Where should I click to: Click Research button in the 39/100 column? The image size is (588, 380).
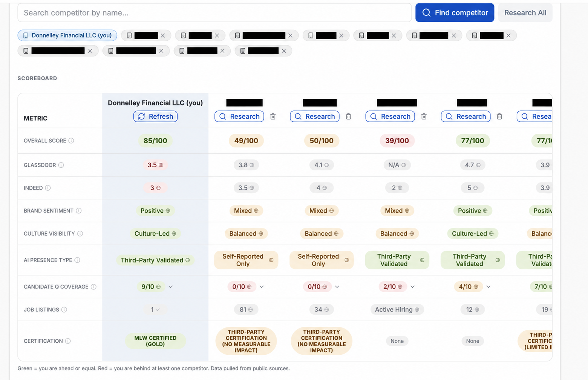point(390,116)
